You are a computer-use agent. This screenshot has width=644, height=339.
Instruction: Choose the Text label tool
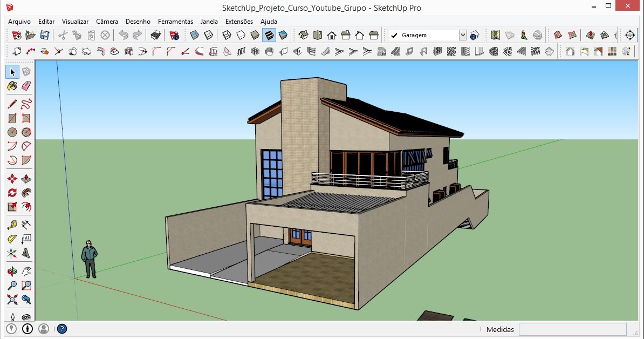point(26,239)
